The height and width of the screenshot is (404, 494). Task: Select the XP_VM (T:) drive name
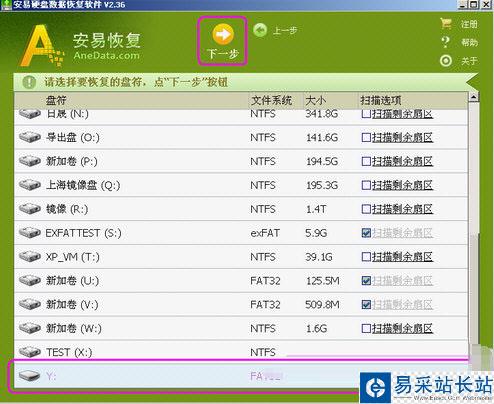click(x=73, y=257)
